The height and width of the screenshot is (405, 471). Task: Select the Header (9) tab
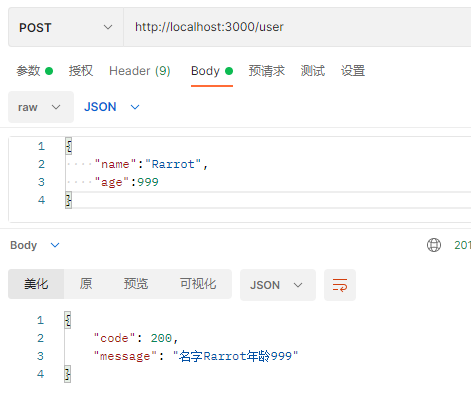click(140, 71)
